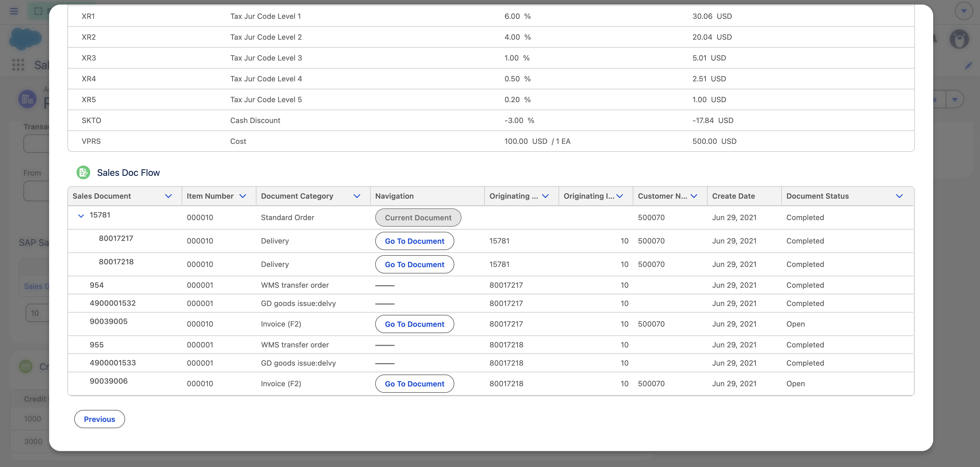980x467 pixels.
Task: Click the 30.06 USD tax value
Action: tap(712, 16)
